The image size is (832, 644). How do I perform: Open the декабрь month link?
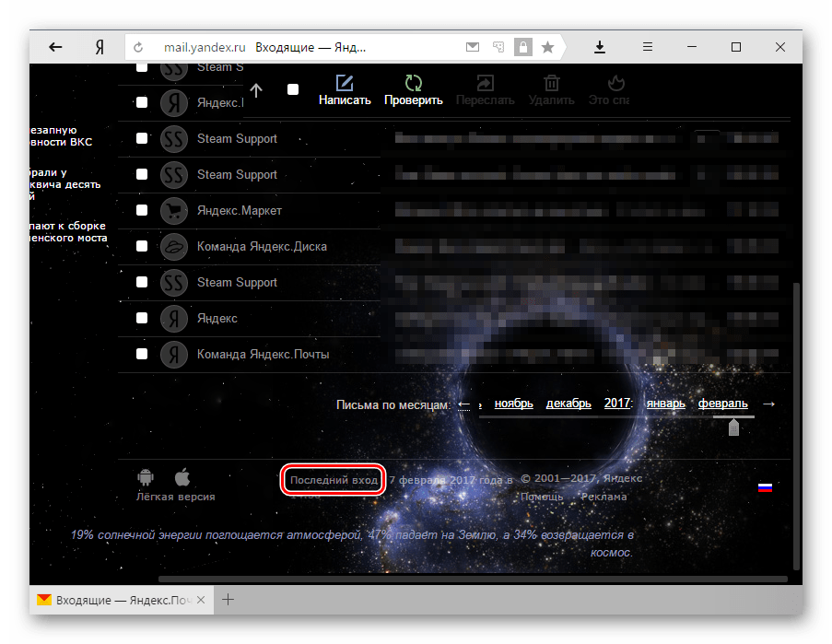(568, 404)
